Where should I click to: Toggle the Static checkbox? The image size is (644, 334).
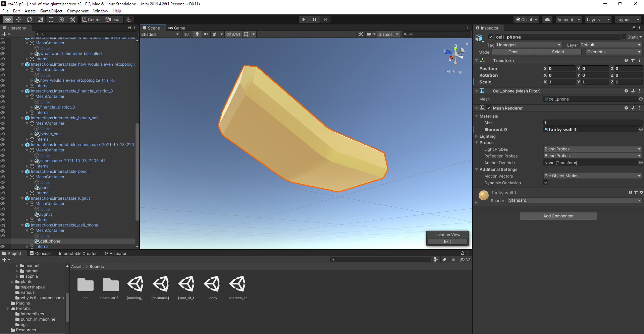tap(624, 37)
